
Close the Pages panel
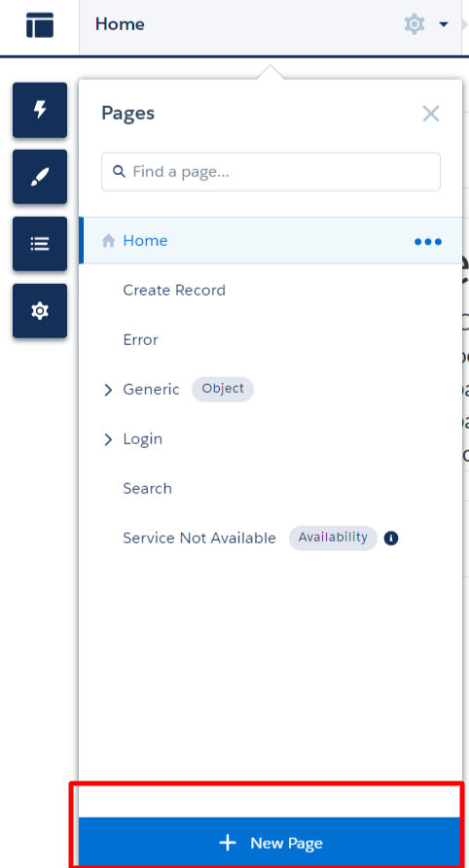coord(431,114)
